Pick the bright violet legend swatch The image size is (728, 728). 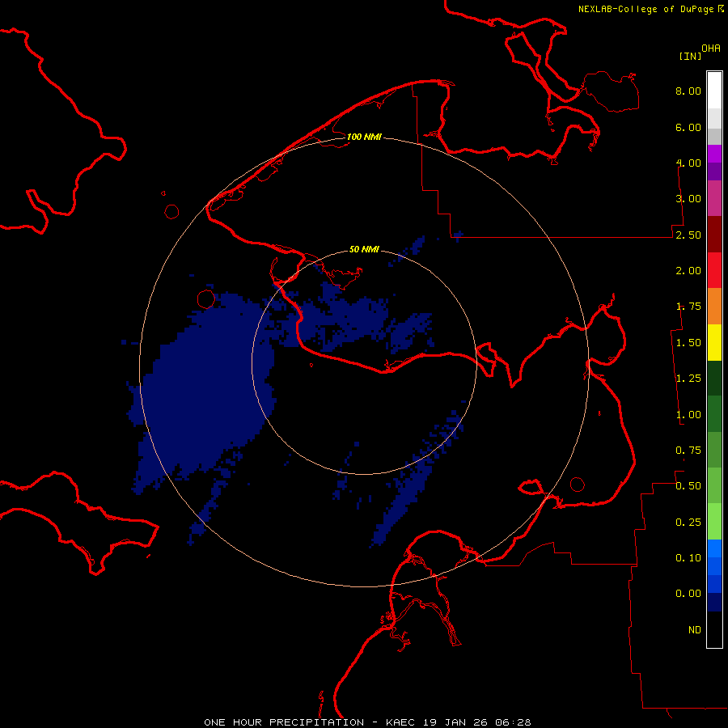coord(714,154)
